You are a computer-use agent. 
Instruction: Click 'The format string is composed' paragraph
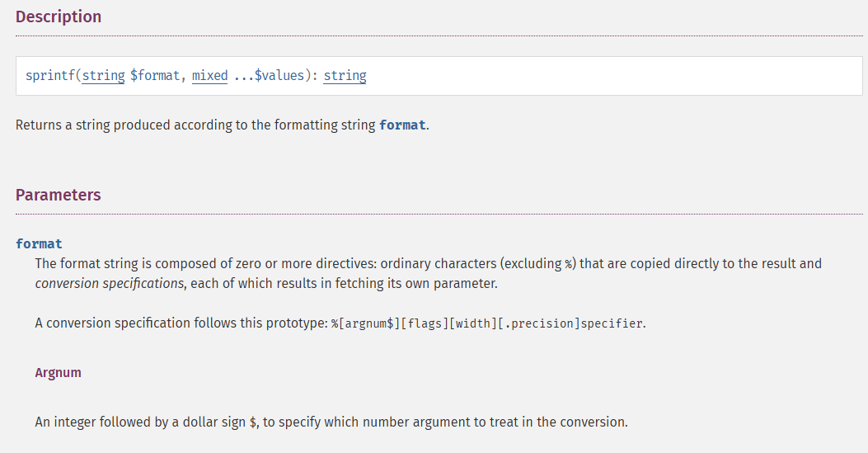tap(247, 264)
